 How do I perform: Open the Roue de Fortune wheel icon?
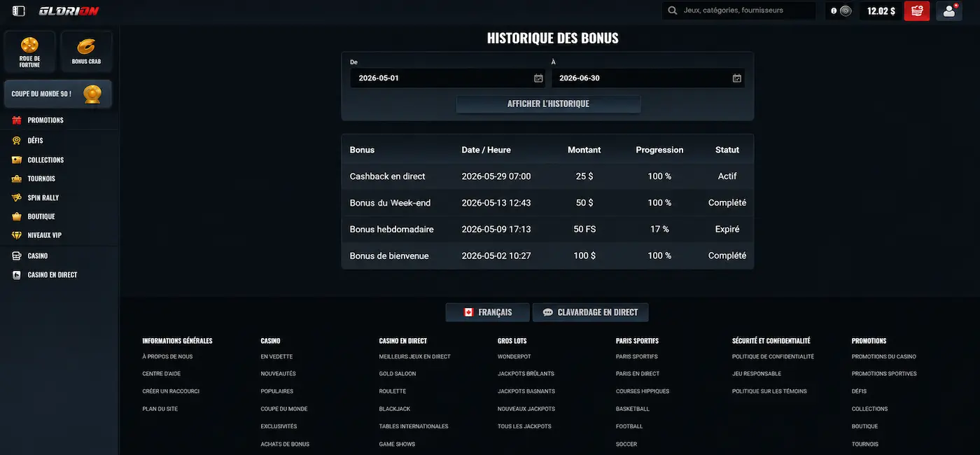point(29,45)
